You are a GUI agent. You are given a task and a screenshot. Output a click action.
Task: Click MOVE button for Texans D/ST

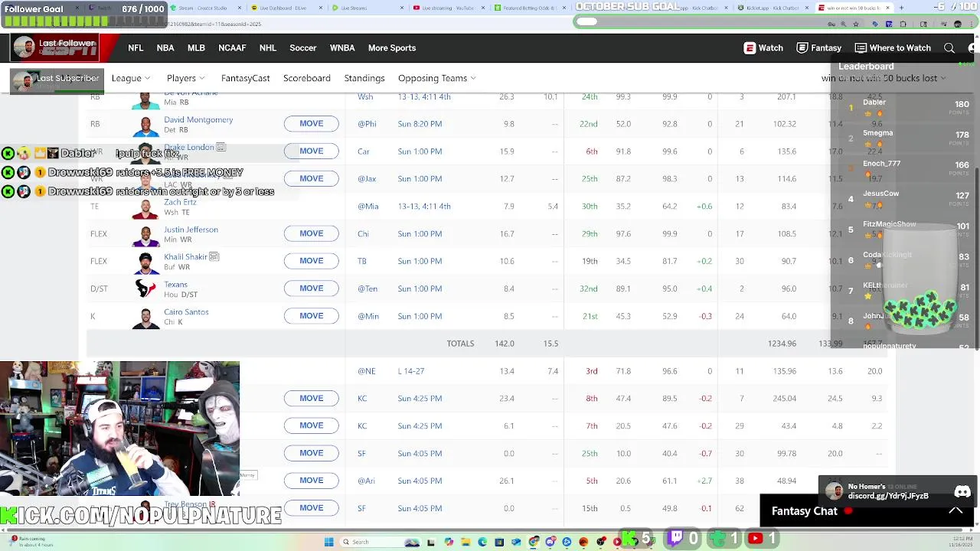pyautogui.click(x=312, y=289)
